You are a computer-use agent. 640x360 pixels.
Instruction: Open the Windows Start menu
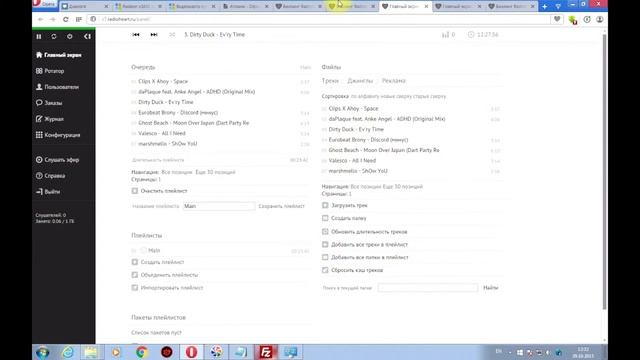(42, 352)
